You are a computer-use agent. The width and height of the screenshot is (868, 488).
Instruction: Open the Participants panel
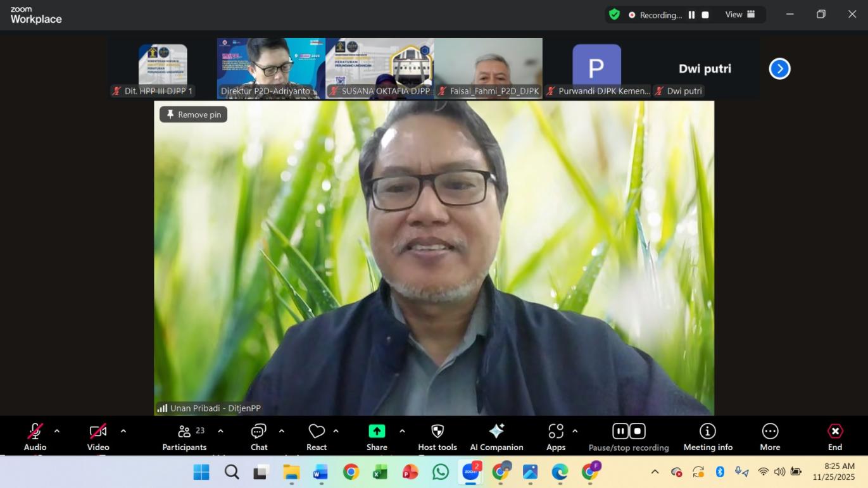184,436
